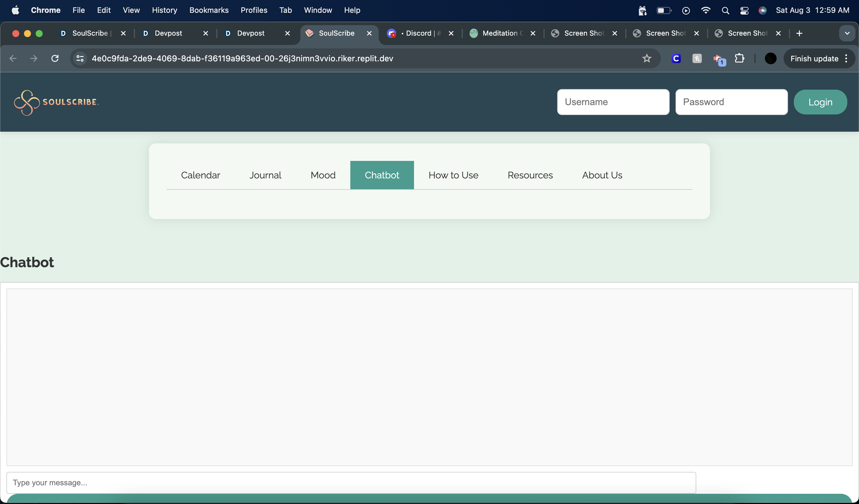Open macOS Spotlight search icon
Viewport: 859px width, 504px height.
(725, 11)
